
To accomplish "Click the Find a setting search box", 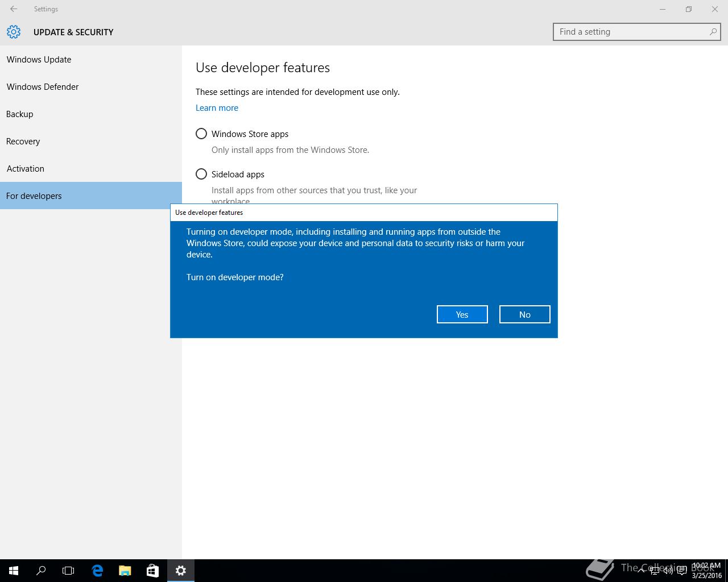I will click(636, 32).
